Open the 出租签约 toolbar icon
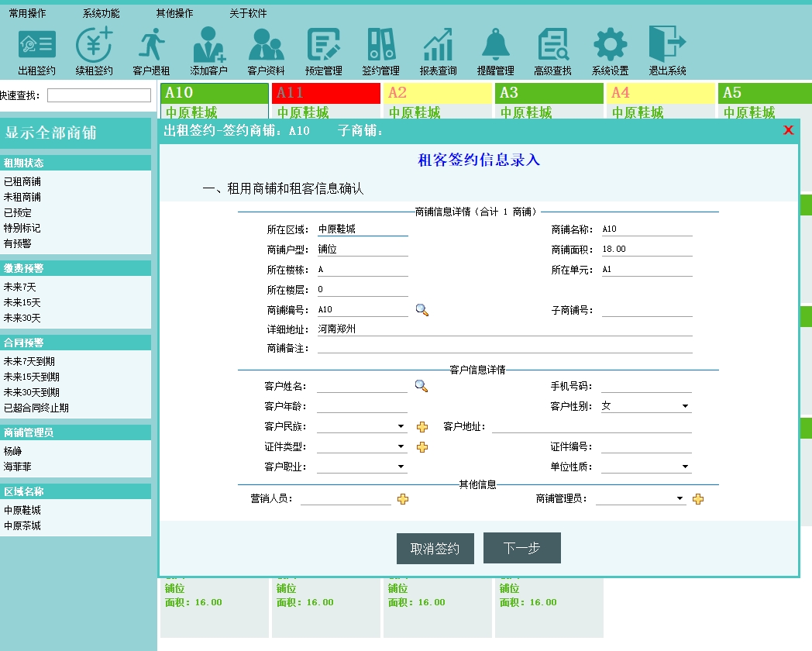This screenshot has width=812, height=651. 36,45
